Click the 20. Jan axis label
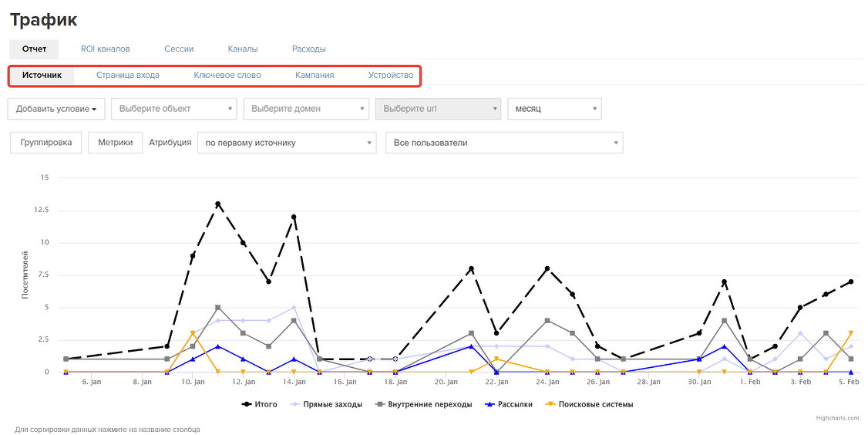 446,382
